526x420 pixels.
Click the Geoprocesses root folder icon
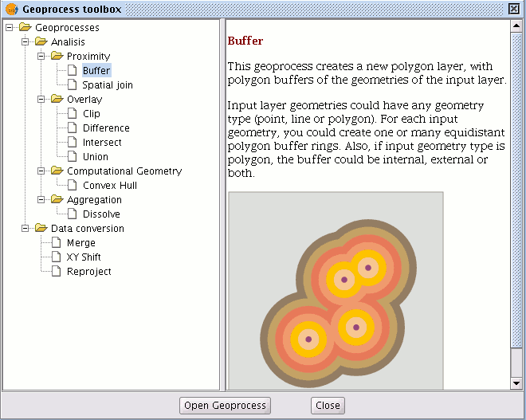[26, 27]
